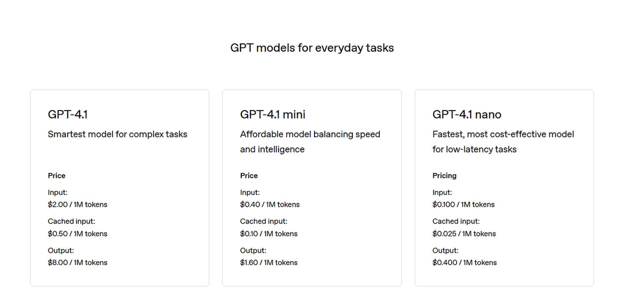Click the $8.00 / 1M tokens output price
Image resolution: width=644 pixels, height=305 pixels.
point(77,262)
